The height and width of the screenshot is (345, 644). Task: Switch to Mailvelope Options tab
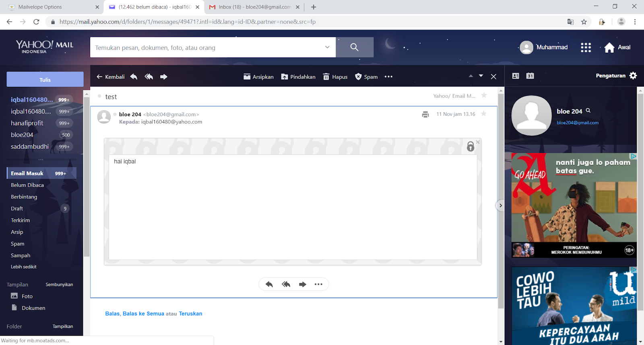pos(54,7)
